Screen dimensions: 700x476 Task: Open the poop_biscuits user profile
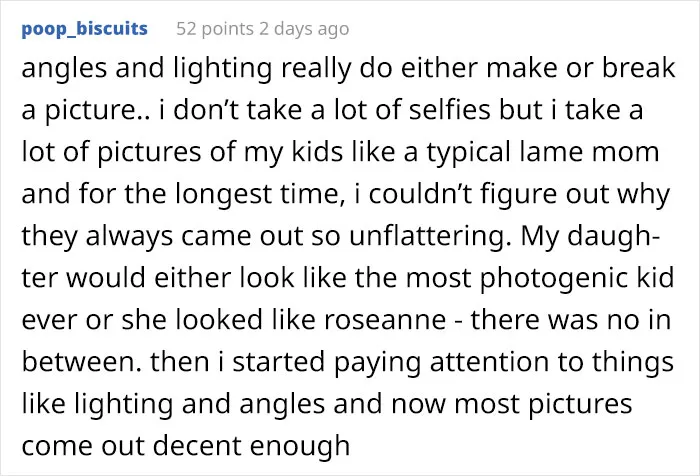coord(84,29)
